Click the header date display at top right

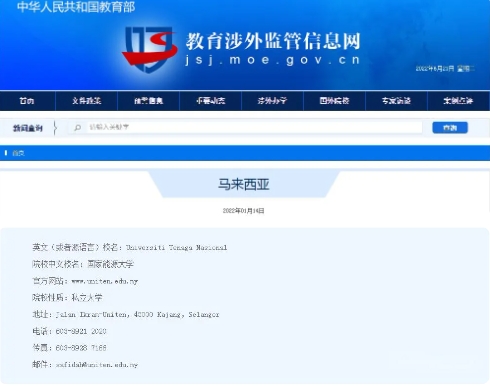pos(445,69)
